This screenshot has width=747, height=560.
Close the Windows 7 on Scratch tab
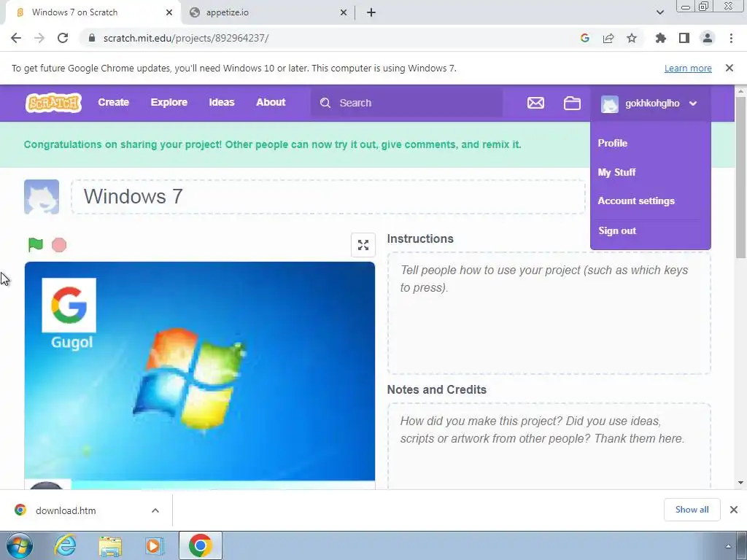click(169, 13)
